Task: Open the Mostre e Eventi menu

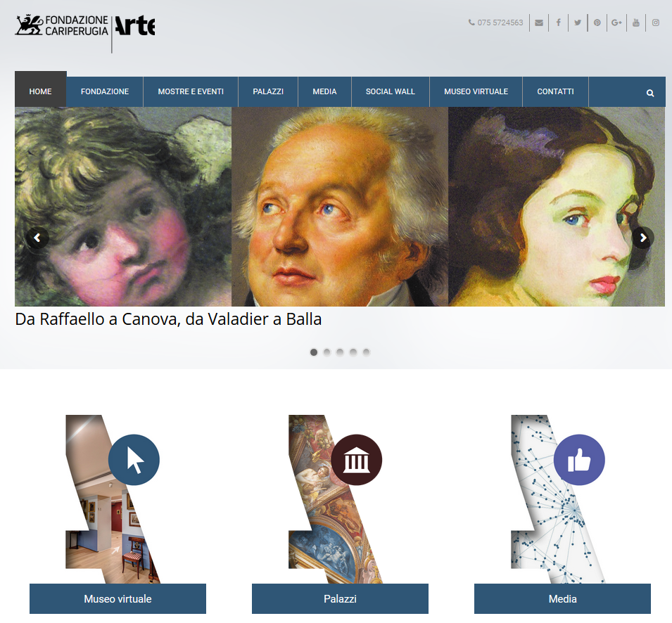Action: coord(191,91)
